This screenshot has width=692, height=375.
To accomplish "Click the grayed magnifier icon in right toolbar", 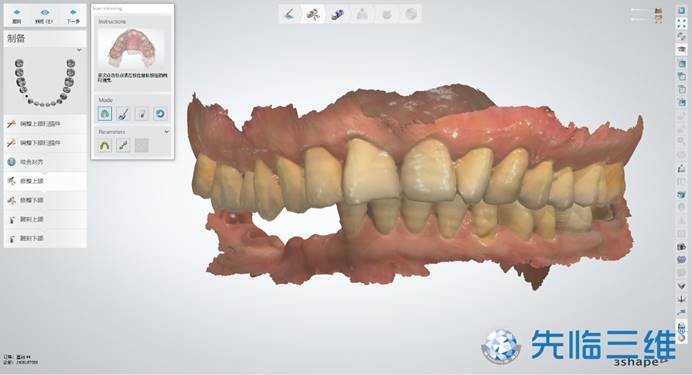I will click(682, 142).
